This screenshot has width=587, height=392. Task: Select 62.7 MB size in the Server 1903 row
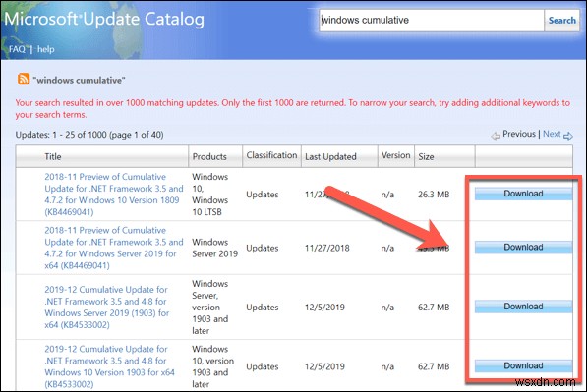434,308
